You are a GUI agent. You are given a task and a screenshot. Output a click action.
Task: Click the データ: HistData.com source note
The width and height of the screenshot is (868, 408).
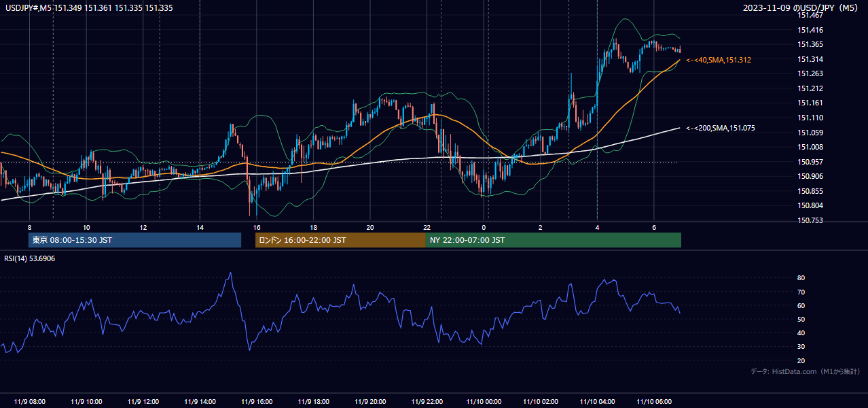click(805, 371)
